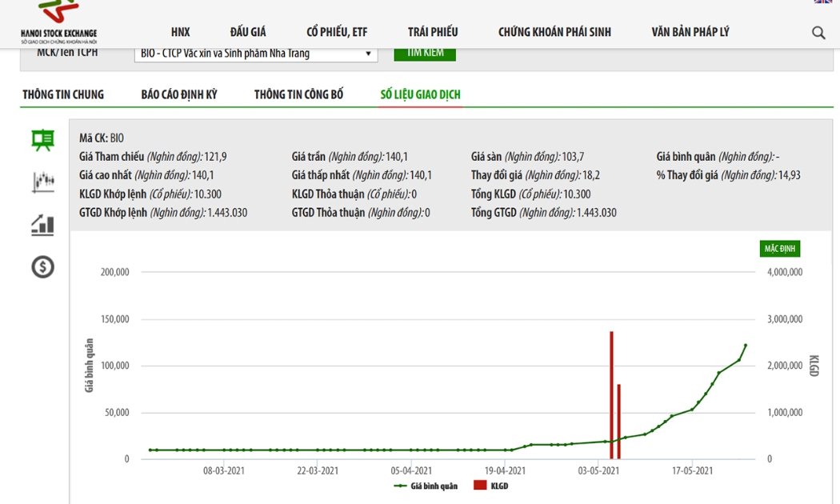The image size is (840, 504).
Task: Toggle the Giá bình quân legend series
Action: pyautogui.click(x=426, y=486)
